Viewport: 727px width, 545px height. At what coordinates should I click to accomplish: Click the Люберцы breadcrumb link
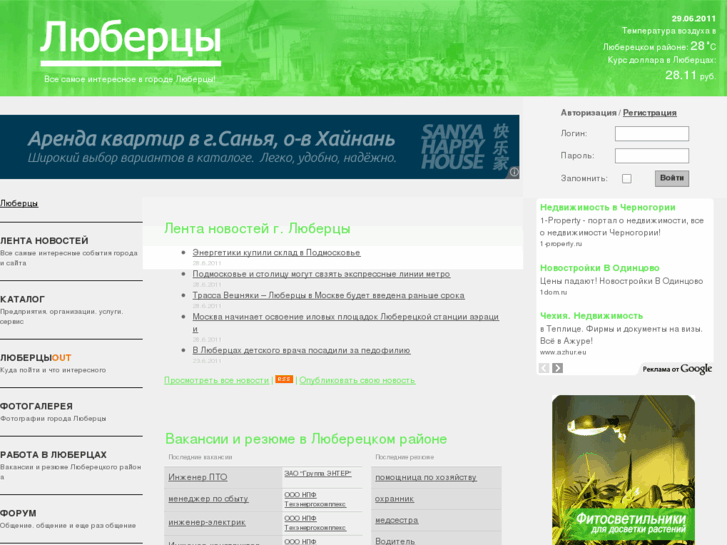(x=19, y=203)
